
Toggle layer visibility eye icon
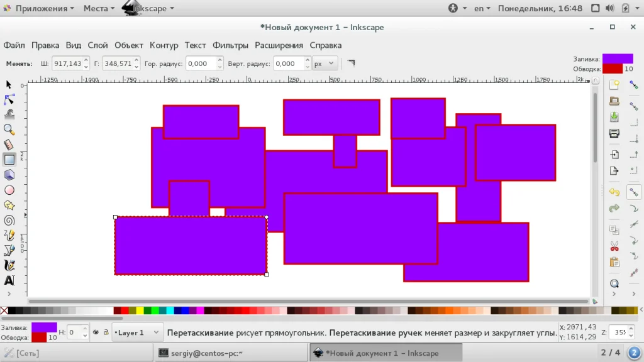(x=96, y=332)
